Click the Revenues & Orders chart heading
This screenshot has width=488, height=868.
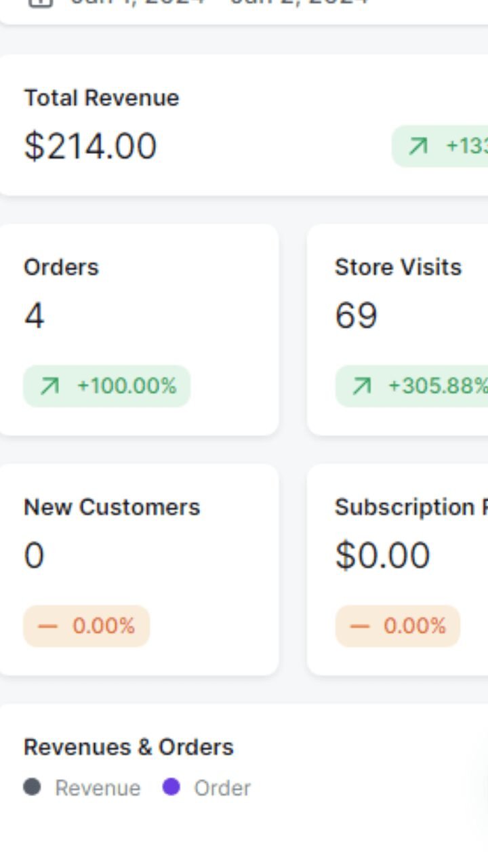tap(129, 747)
